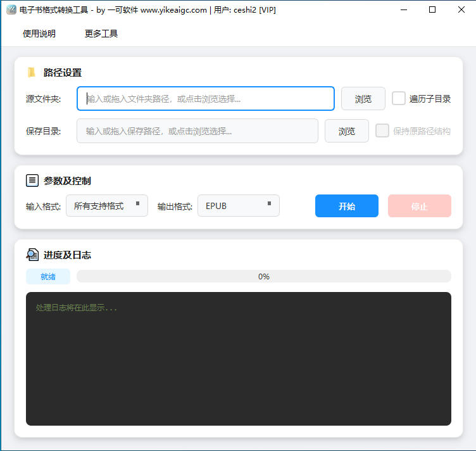Click the 源文件夹: label

[44, 99]
